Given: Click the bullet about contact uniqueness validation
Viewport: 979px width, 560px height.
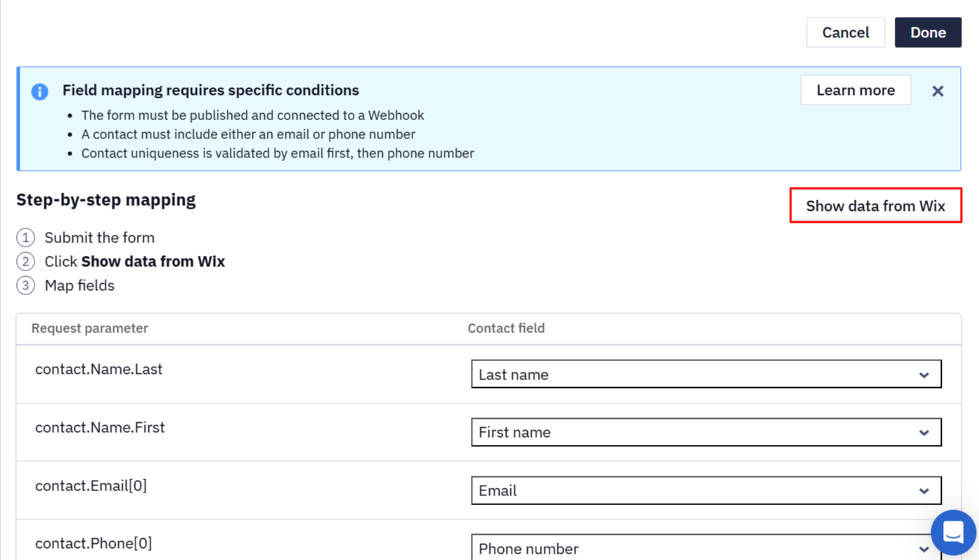Looking at the screenshot, I should pos(278,153).
